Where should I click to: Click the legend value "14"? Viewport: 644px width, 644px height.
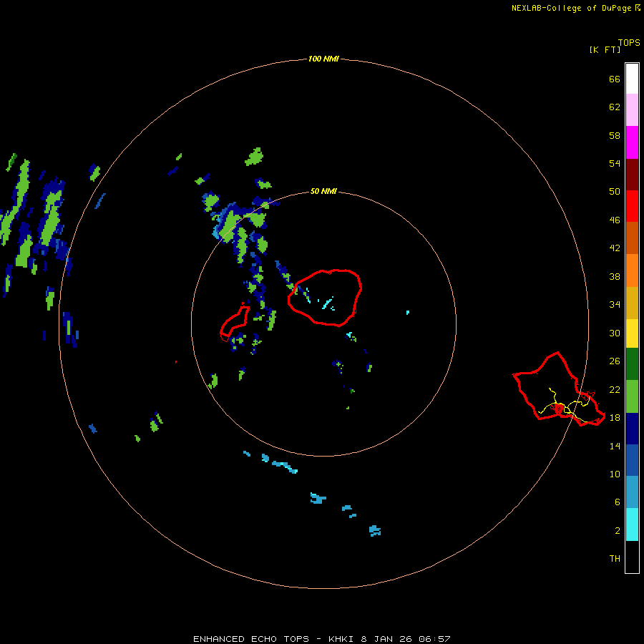[615, 446]
